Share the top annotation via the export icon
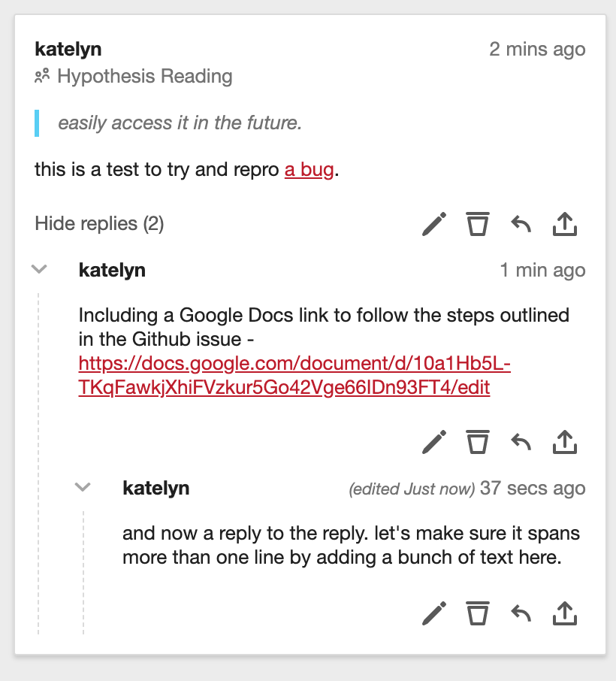 pyautogui.click(x=565, y=223)
